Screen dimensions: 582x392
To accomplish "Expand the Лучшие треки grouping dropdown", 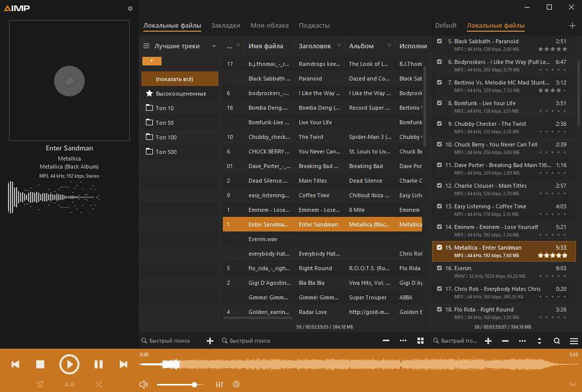I will pos(214,46).
